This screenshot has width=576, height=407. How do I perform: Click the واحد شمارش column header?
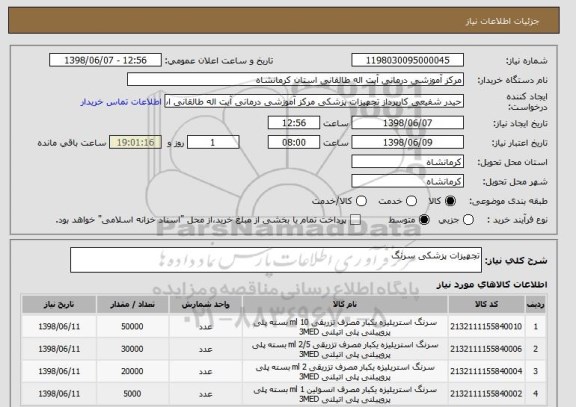(x=205, y=304)
